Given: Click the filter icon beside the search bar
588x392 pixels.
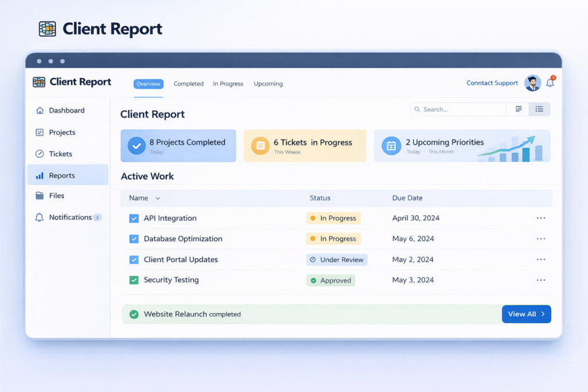Looking at the screenshot, I should pos(517,108).
